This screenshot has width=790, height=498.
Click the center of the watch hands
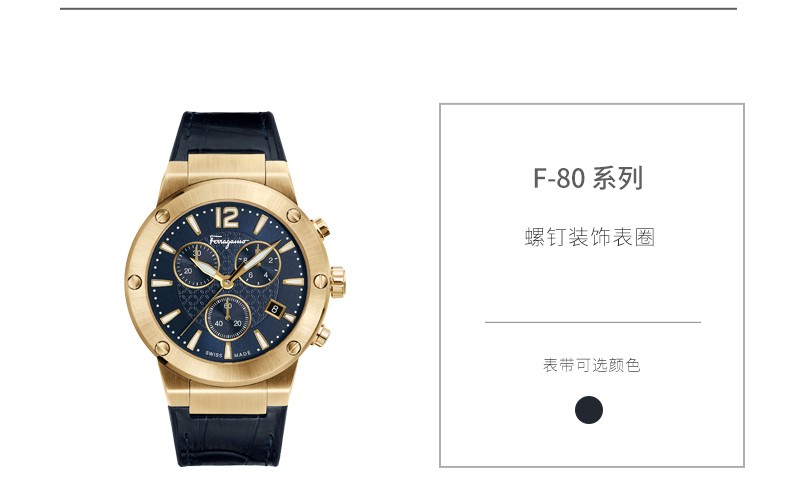click(x=227, y=282)
